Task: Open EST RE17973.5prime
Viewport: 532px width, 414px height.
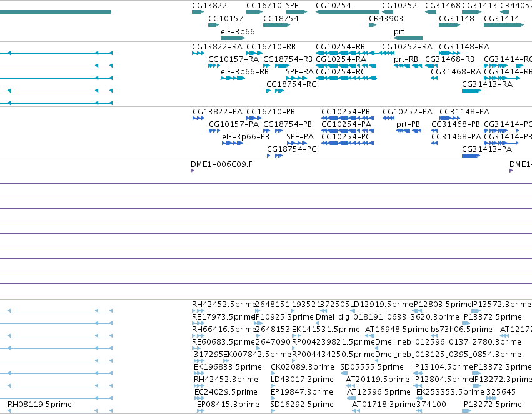Action: 198,323
